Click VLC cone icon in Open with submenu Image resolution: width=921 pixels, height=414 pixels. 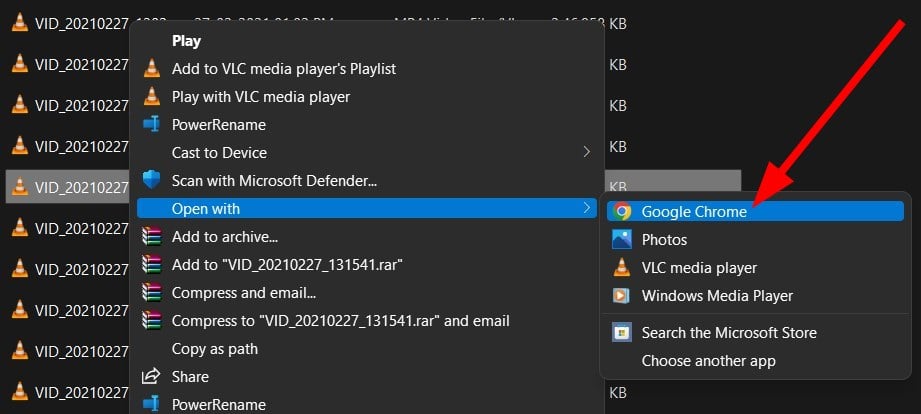[x=621, y=267]
